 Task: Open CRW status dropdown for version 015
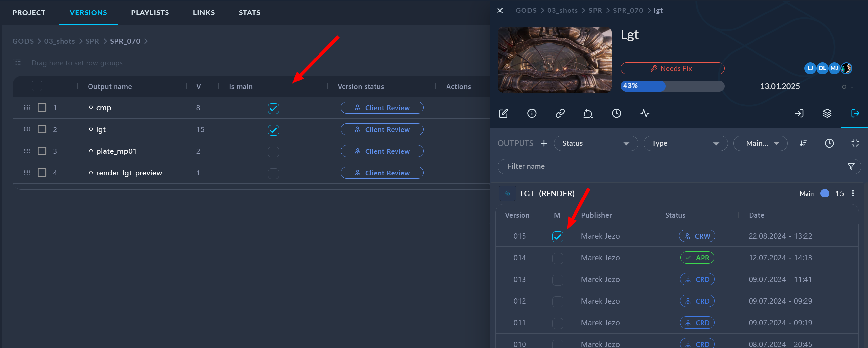(x=697, y=236)
